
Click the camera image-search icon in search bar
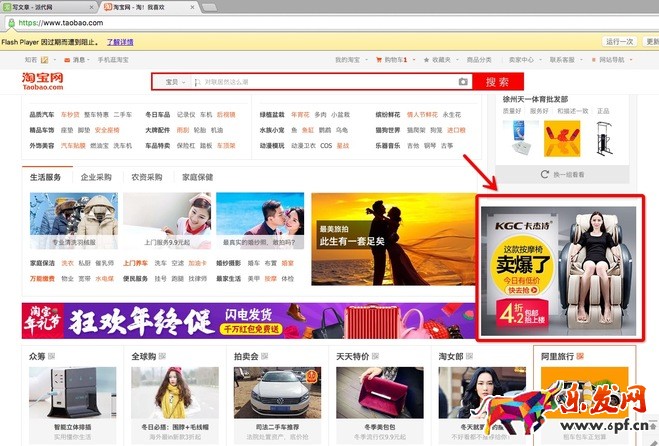(462, 82)
